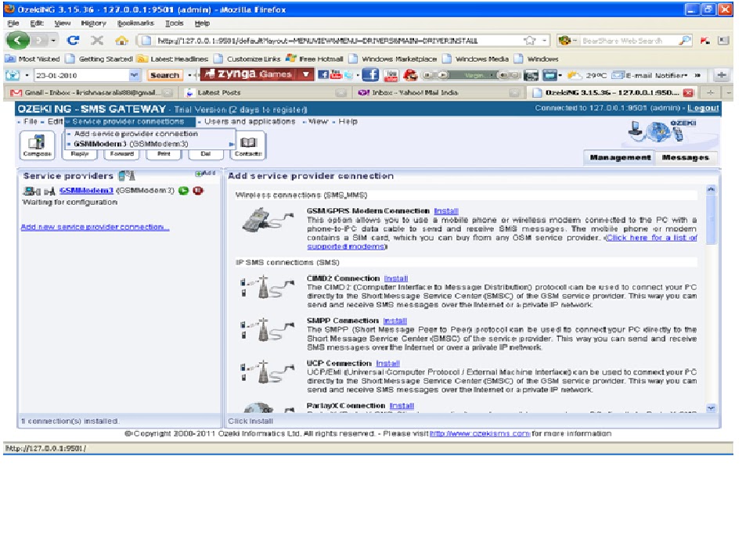Open the 23-01-2010 date dropdown
Screen dimensions: 753x560
click(135, 74)
